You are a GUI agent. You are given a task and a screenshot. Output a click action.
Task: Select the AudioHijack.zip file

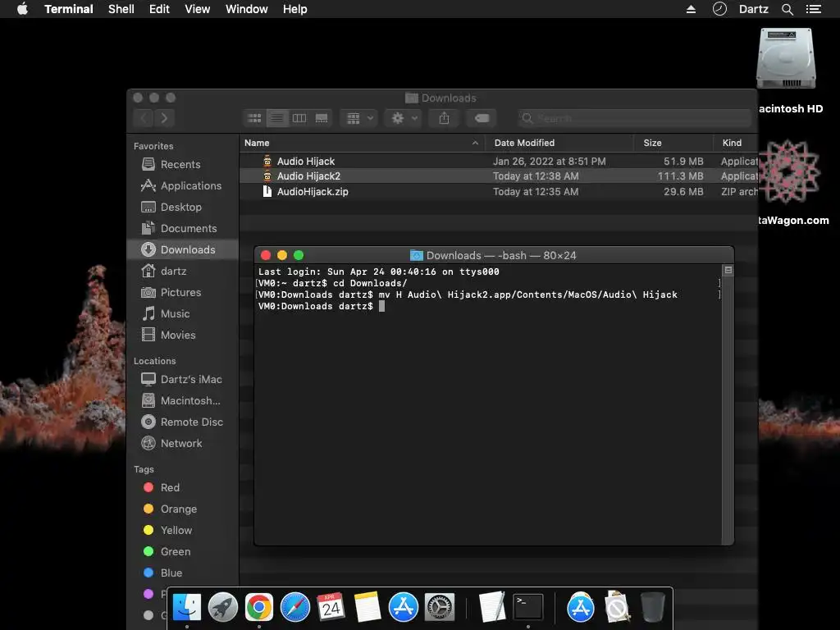coord(498,192)
